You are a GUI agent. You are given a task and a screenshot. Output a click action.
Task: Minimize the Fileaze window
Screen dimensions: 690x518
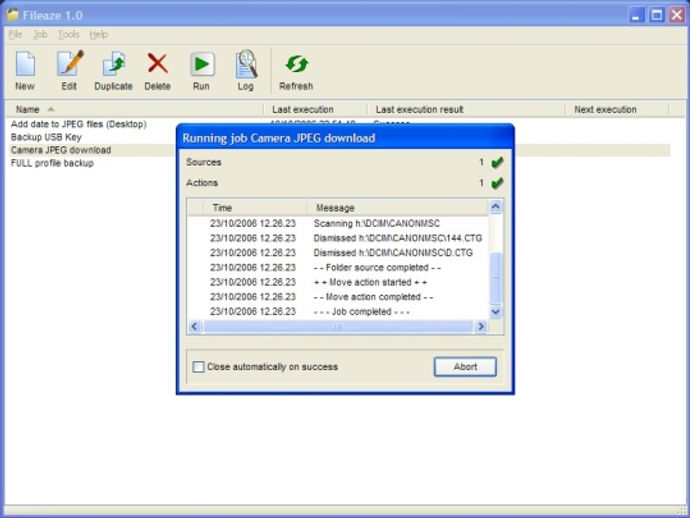(x=635, y=15)
